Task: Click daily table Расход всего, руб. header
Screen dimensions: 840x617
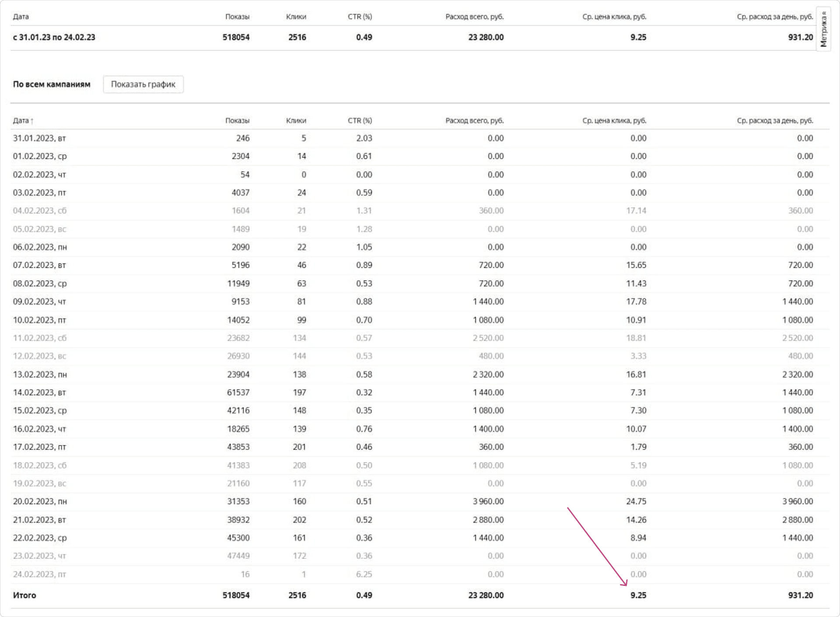Action: 474,120
